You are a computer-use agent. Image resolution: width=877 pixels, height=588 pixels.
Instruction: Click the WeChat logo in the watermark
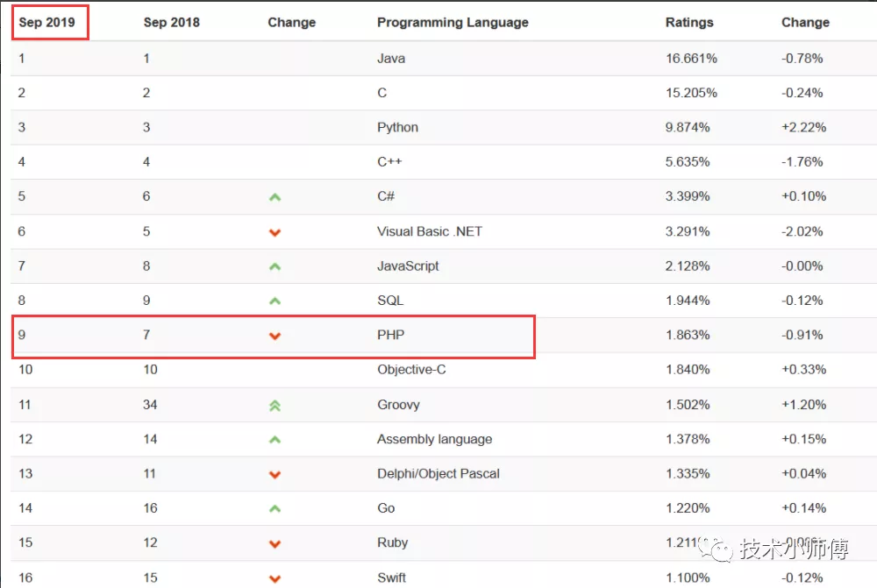(722, 549)
